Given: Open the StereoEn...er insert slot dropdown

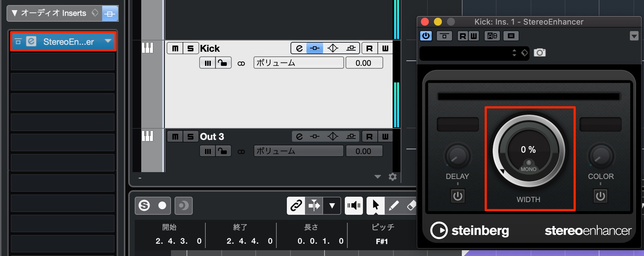Looking at the screenshot, I should pyautogui.click(x=108, y=41).
